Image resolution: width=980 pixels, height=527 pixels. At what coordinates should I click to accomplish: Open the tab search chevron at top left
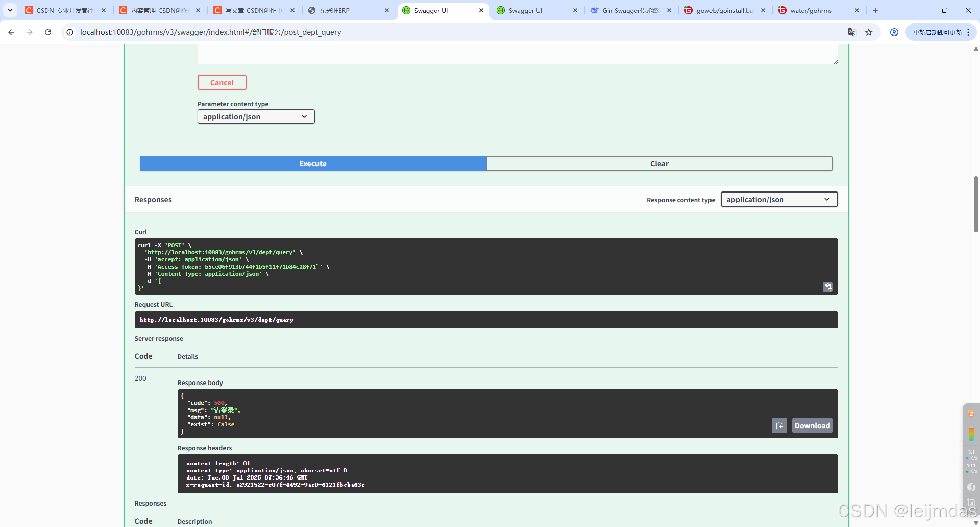(10, 10)
